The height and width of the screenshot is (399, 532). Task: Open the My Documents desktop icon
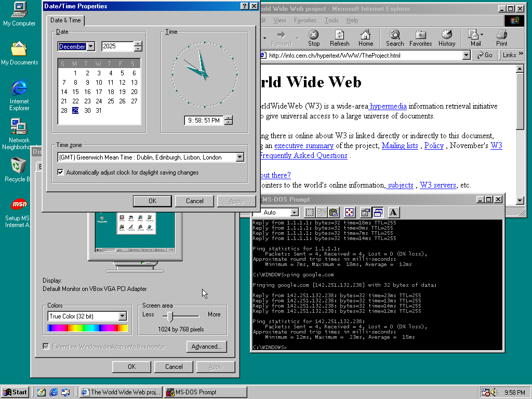(x=19, y=52)
